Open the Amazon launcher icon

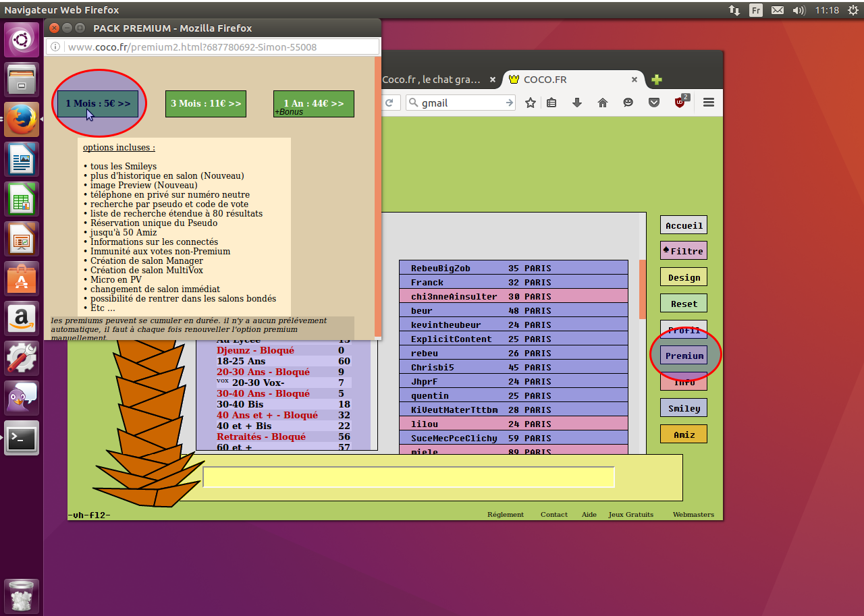point(22,318)
